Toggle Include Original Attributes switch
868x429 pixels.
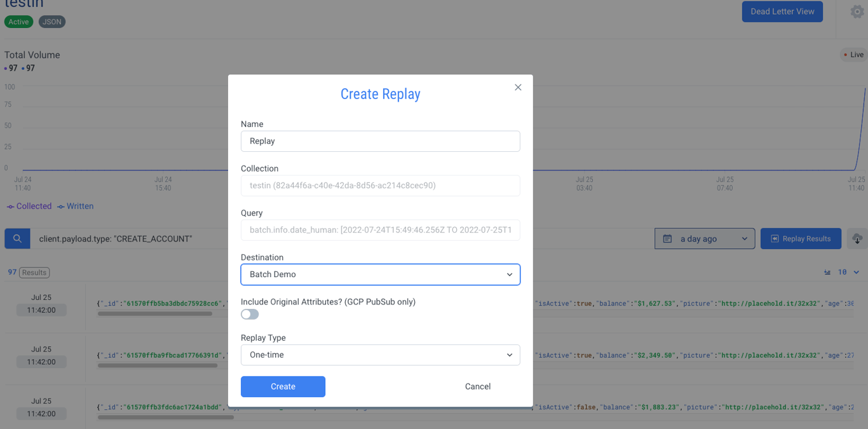250,314
